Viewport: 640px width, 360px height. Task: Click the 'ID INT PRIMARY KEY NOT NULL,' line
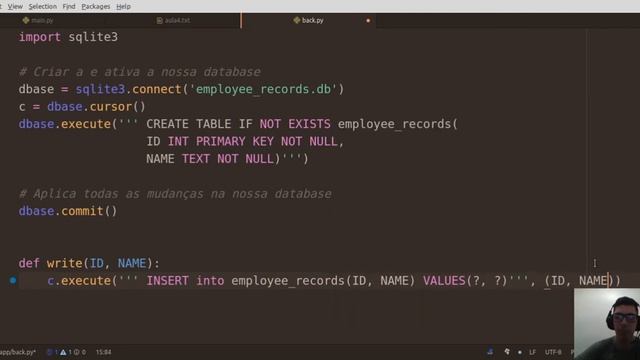point(245,142)
